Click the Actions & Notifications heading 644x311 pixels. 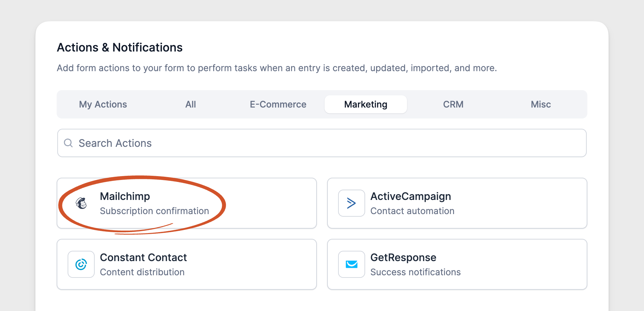coord(120,47)
